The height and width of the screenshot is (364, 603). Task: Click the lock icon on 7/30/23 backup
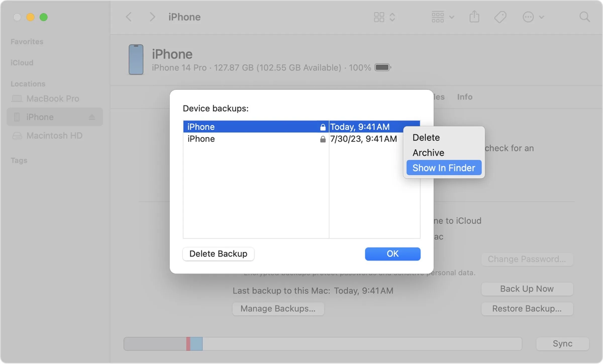[323, 139]
